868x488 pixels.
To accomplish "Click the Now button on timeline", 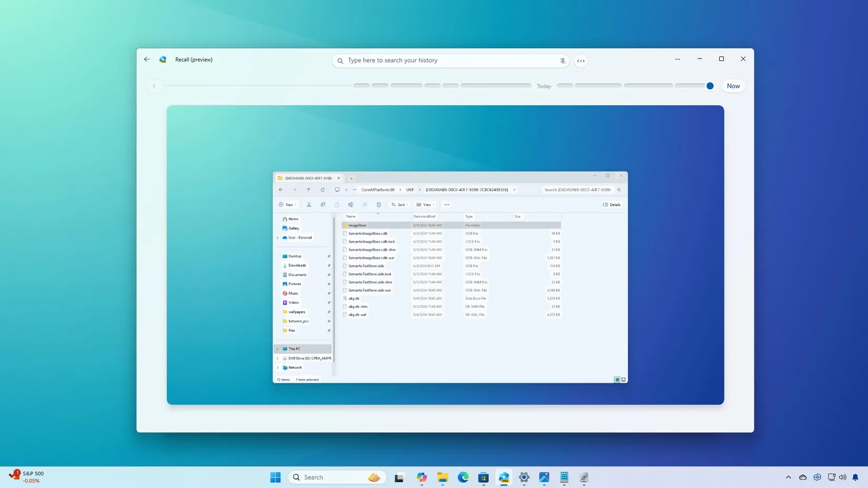I will click(733, 86).
